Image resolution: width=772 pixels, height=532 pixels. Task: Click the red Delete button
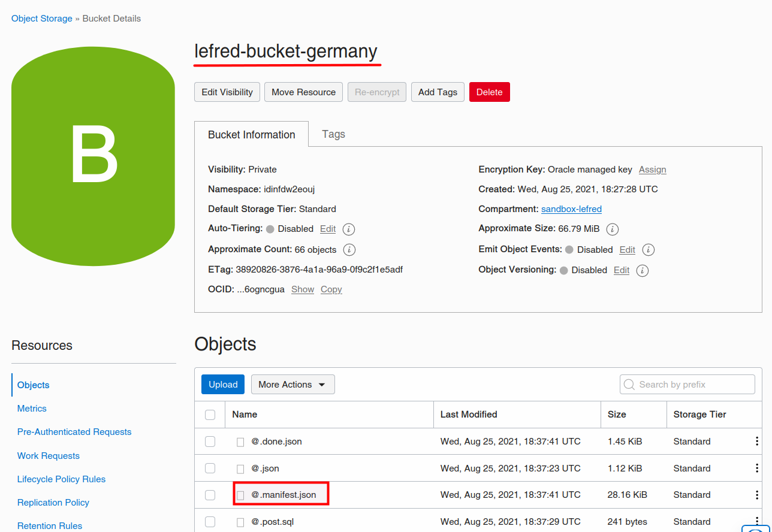pyautogui.click(x=489, y=92)
